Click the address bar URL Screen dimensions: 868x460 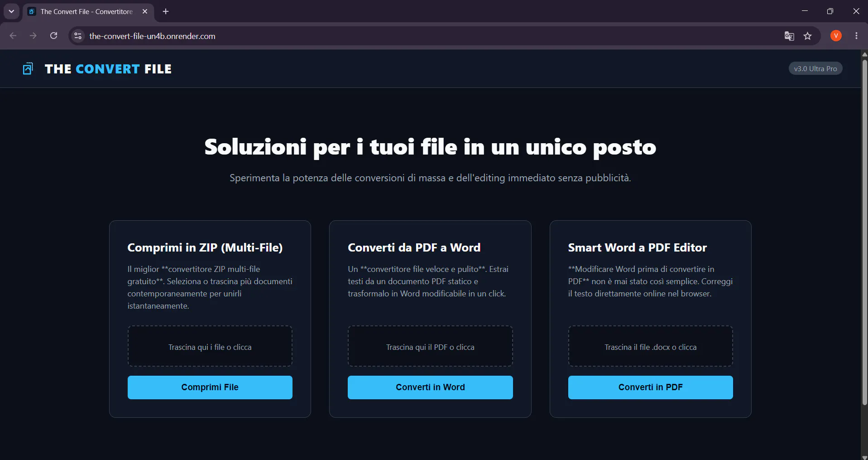click(x=152, y=36)
